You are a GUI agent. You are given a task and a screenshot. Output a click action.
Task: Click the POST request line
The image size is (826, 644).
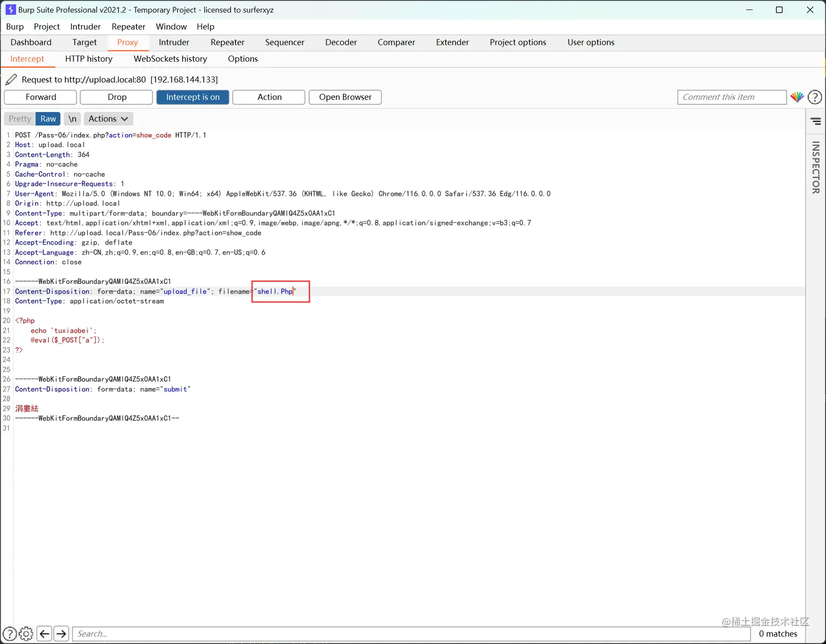coord(111,135)
